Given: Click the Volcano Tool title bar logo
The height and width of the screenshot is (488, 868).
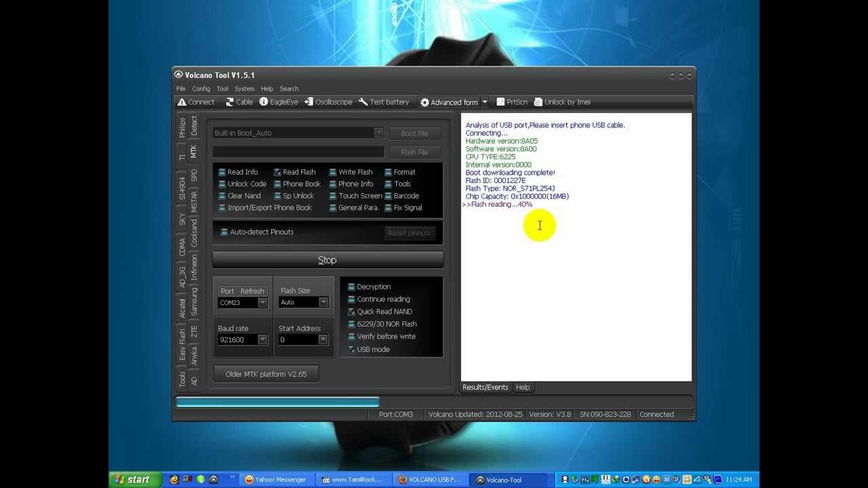Looking at the screenshot, I should [x=178, y=75].
